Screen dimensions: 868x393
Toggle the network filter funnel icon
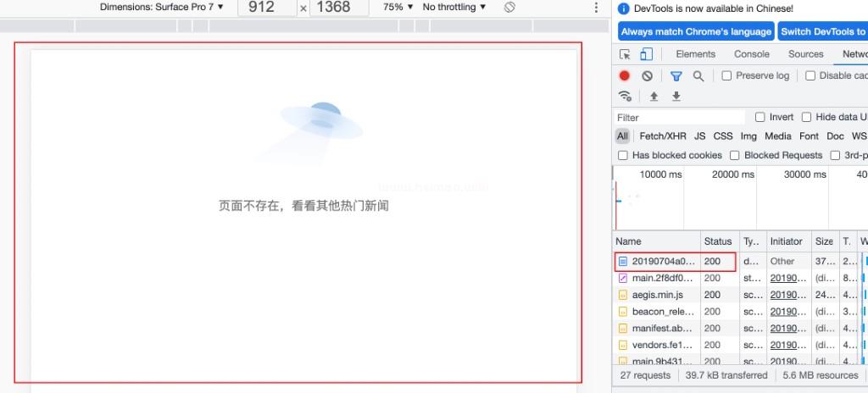[x=676, y=75]
